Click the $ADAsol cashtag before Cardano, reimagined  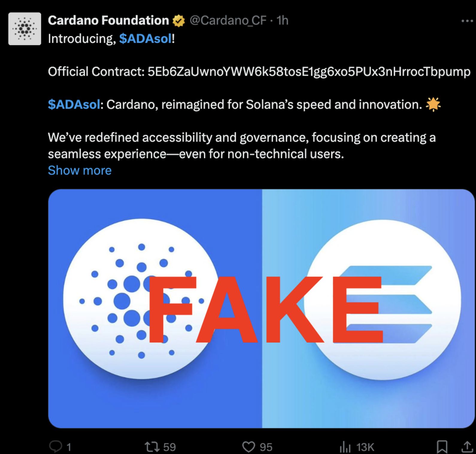pos(74,105)
